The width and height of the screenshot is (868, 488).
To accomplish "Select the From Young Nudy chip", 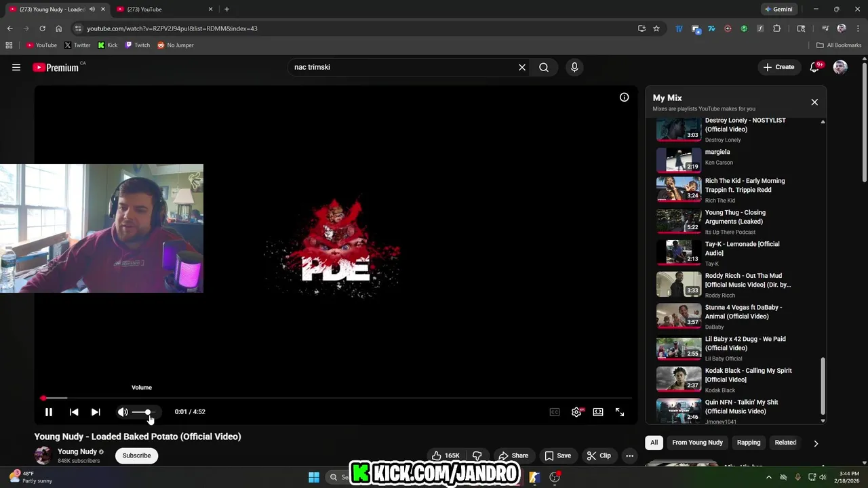I will tap(697, 443).
